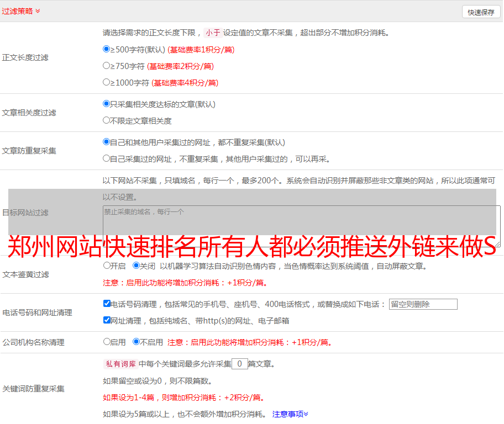
Task: Turn on 文本鉴黄过滤 with 开启
Action: (107, 266)
